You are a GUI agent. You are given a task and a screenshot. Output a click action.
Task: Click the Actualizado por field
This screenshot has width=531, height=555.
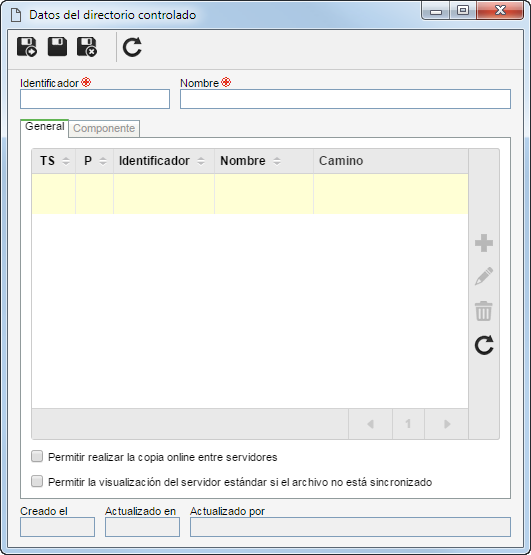[350, 527]
